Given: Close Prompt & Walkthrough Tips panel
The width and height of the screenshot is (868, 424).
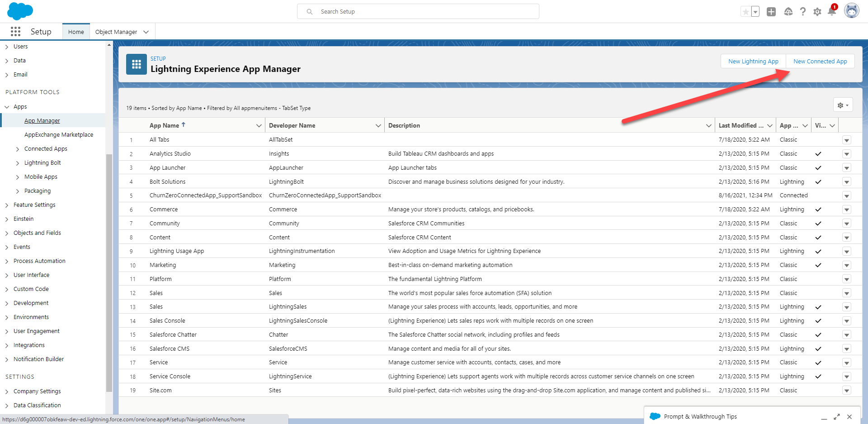Looking at the screenshot, I should [x=849, y=417].
